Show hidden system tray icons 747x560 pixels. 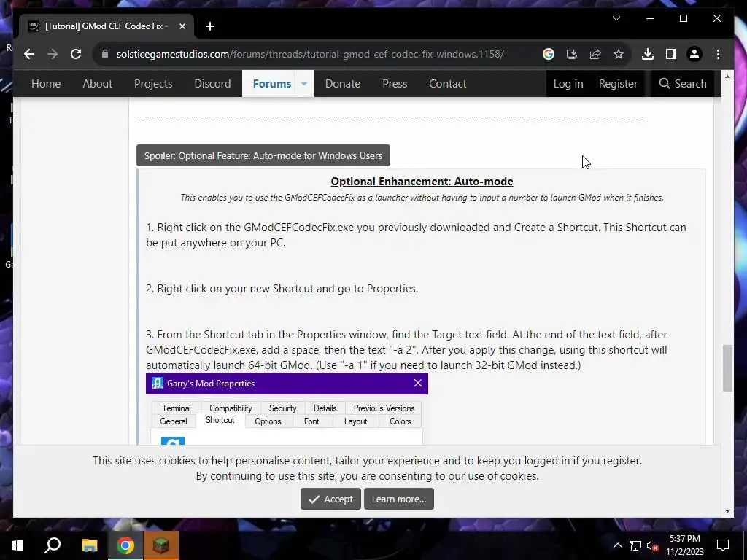point(617,545)
